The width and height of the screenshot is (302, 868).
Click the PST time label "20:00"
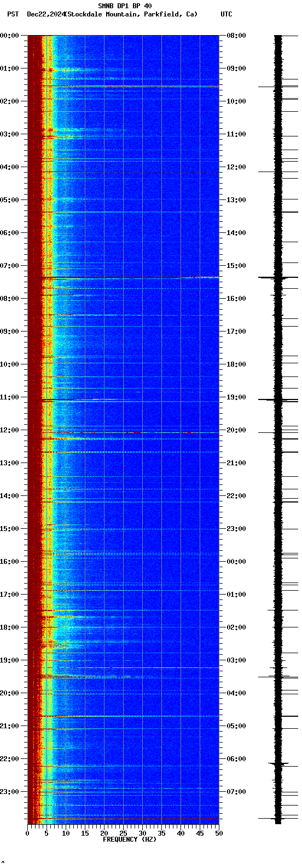tap(9, 693)
